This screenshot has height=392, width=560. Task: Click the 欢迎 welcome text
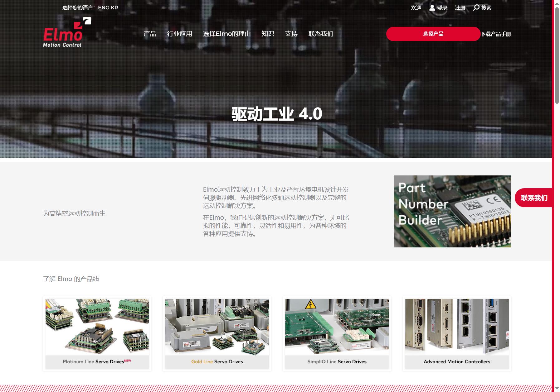point(416,8)
